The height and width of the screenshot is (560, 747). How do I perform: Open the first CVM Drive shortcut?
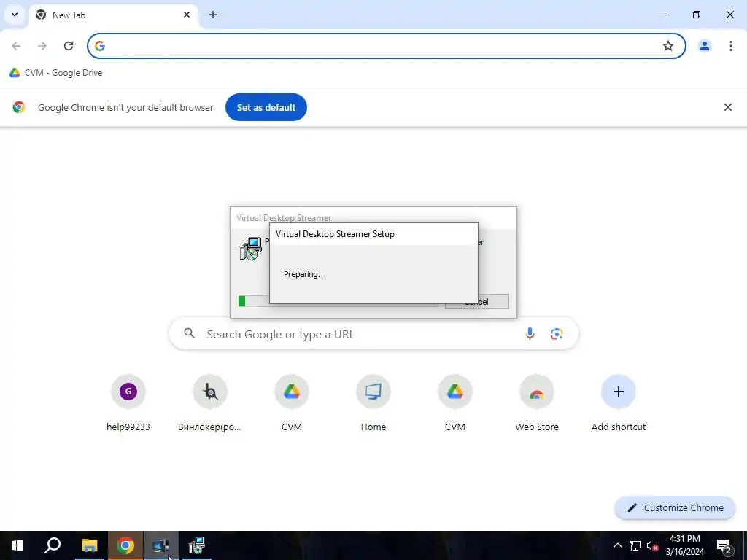click(x=292, y=403)
